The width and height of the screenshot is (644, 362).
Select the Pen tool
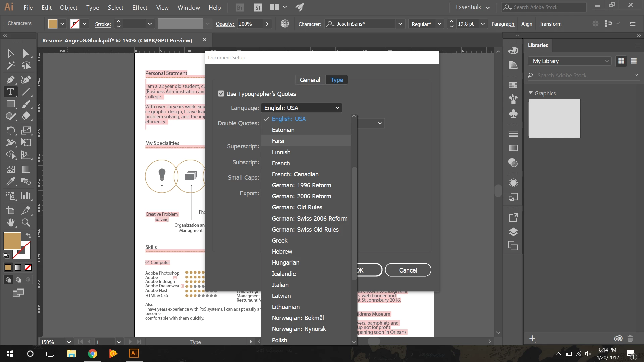tap(11, 79)
